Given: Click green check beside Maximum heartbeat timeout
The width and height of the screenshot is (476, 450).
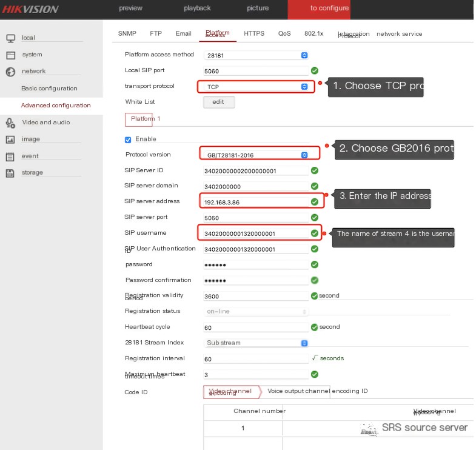Looking at the screenshot, I should [315, 374].
